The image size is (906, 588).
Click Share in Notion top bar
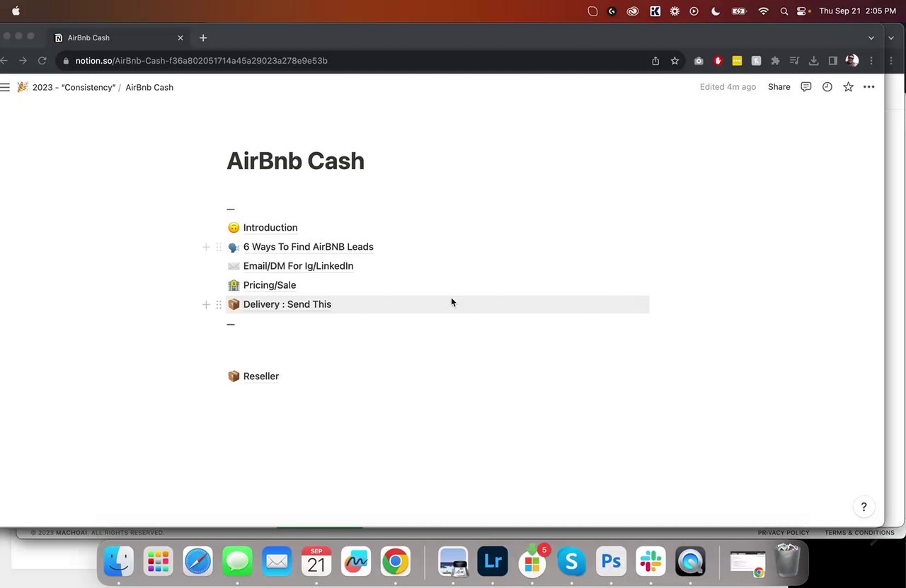tap(779, 87)
